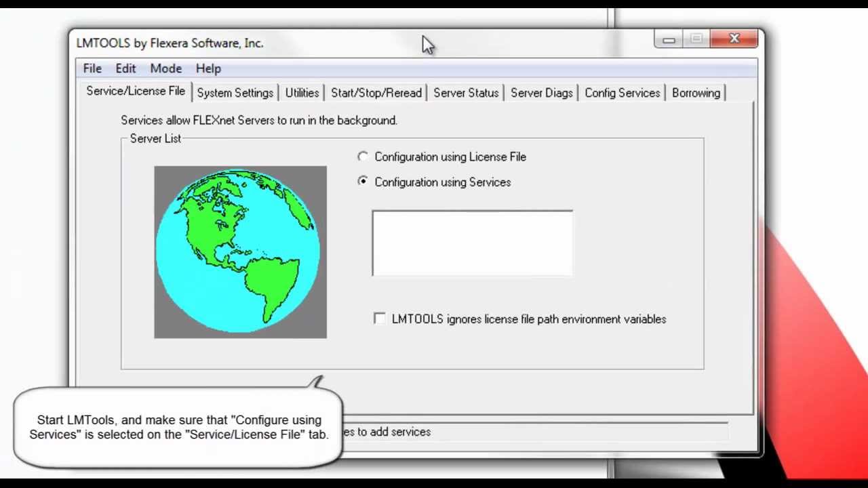Open the Config Services tab
The image size is (868, 488).
[x=622, y=93]
